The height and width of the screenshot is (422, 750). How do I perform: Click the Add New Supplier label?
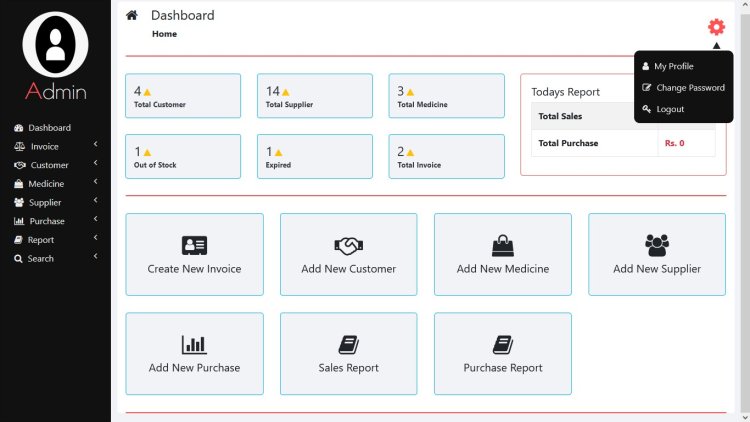coord(657,269)
